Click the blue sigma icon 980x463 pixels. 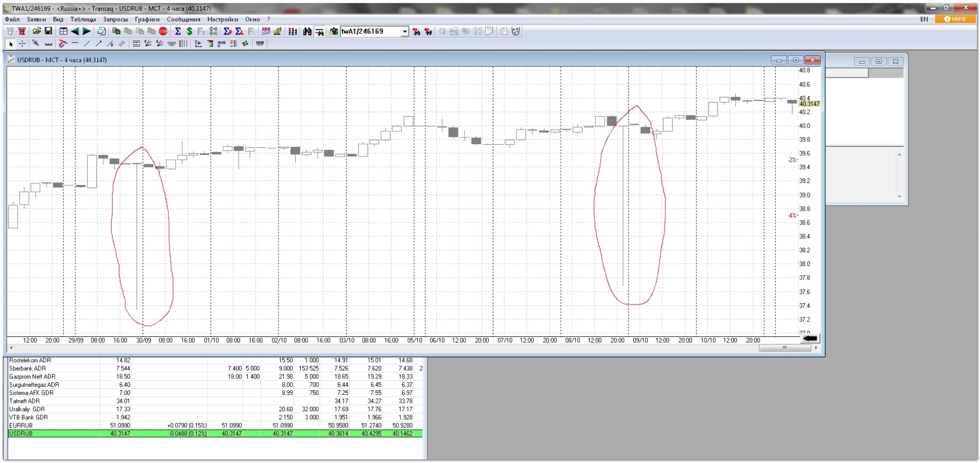pos(178,31)
